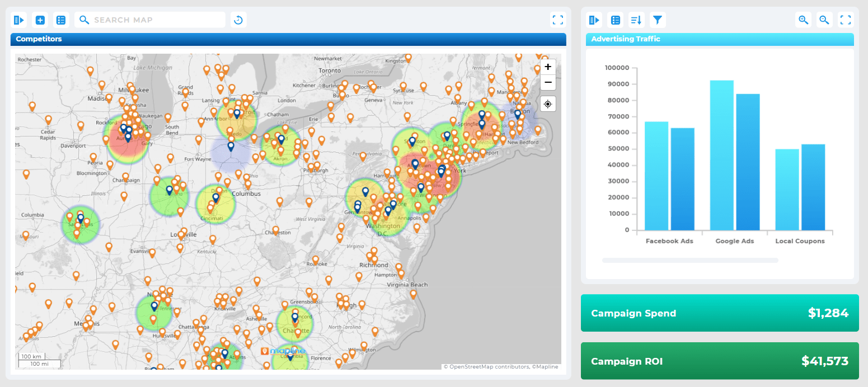868x387 pixels.
Task: Click the zoom plus button on the map
Action: [547, 67]
